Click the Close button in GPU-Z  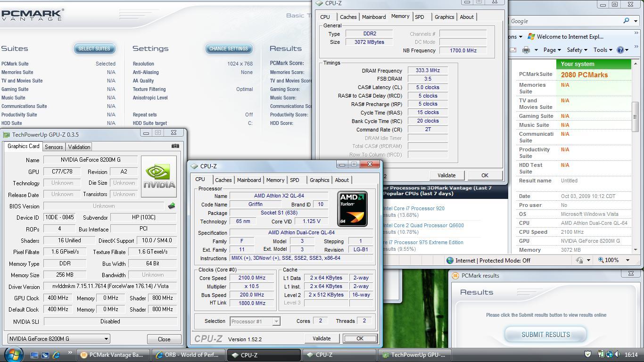pyautogui.click(x=164, y=339)
